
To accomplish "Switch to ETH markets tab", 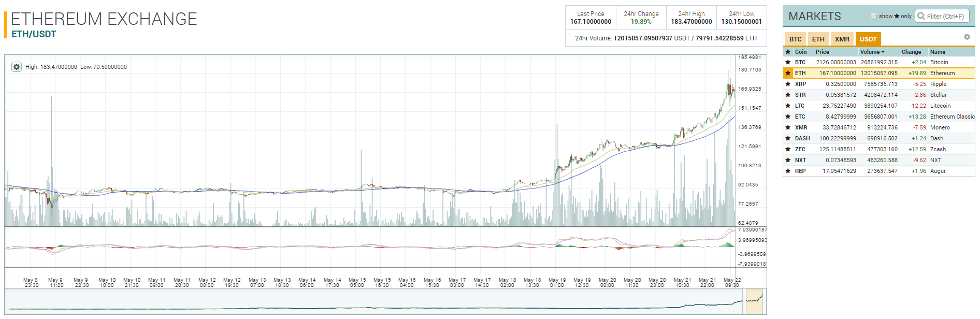I will pos(818,39).
